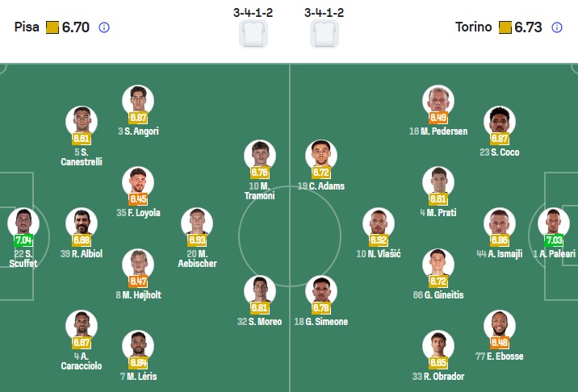Open S. Moreo player name link
The image size is (578, 392).
(x=259, y=322)
